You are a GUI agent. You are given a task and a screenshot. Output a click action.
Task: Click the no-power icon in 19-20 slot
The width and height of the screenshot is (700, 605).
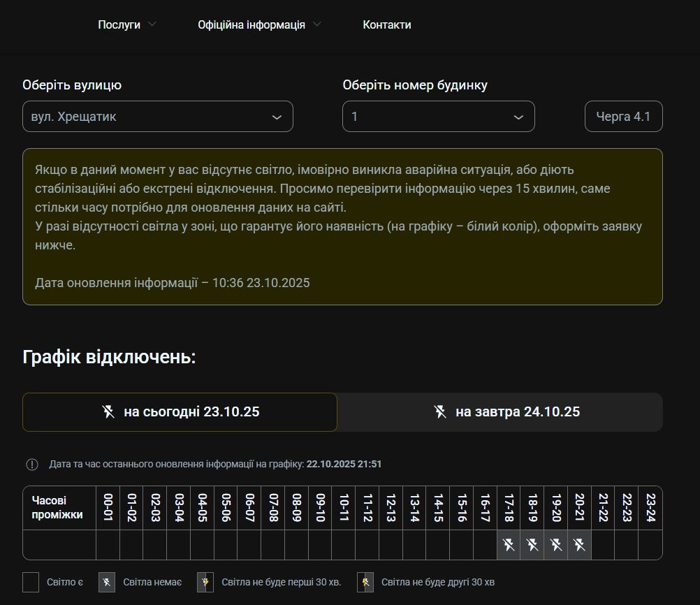[x=556, y=545]
